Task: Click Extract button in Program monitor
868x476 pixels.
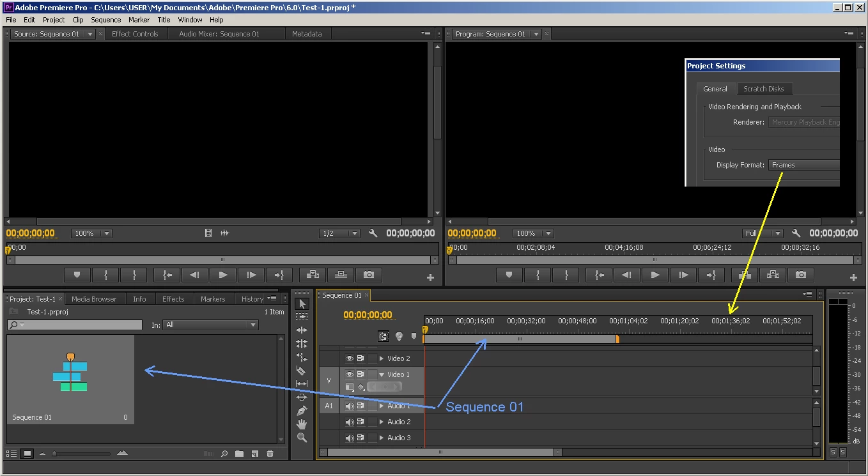Action: tap(773, 275)
